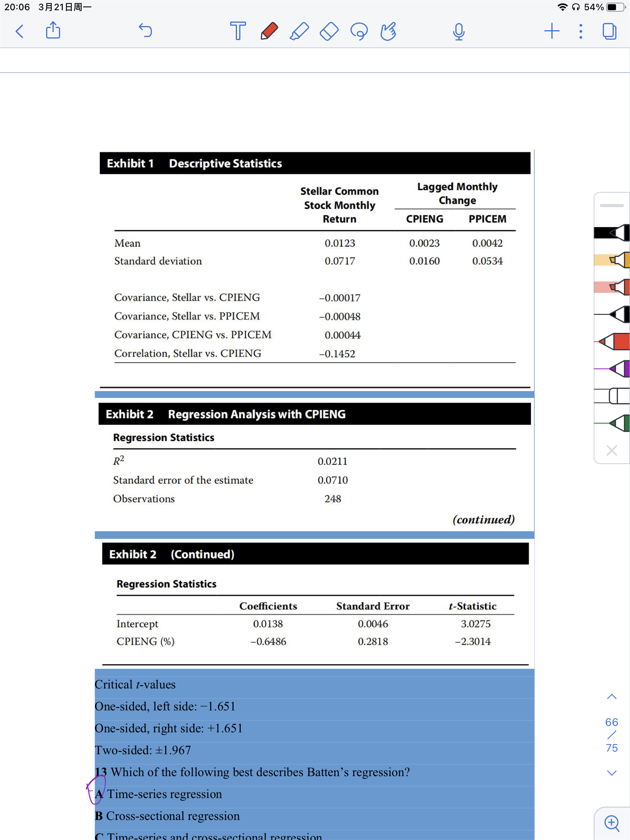The image size is (630, 840).
Task: Select the red Pen tool
Action: [269, 31]
